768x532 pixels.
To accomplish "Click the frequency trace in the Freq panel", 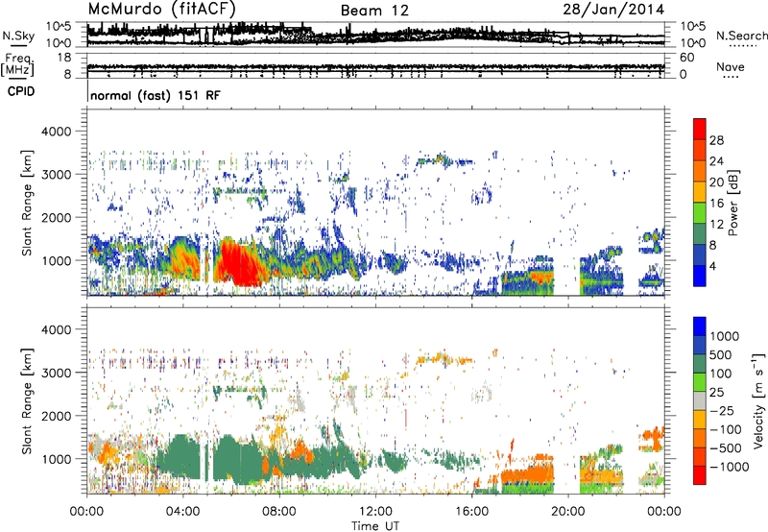I will point(375,66).
